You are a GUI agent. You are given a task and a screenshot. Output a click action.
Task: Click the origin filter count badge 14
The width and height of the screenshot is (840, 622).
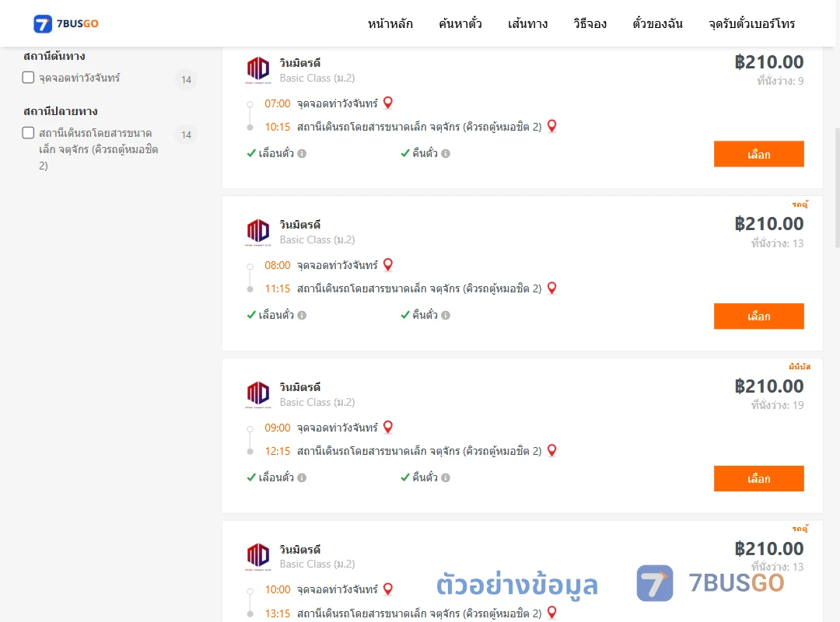[x=187, y=80]
